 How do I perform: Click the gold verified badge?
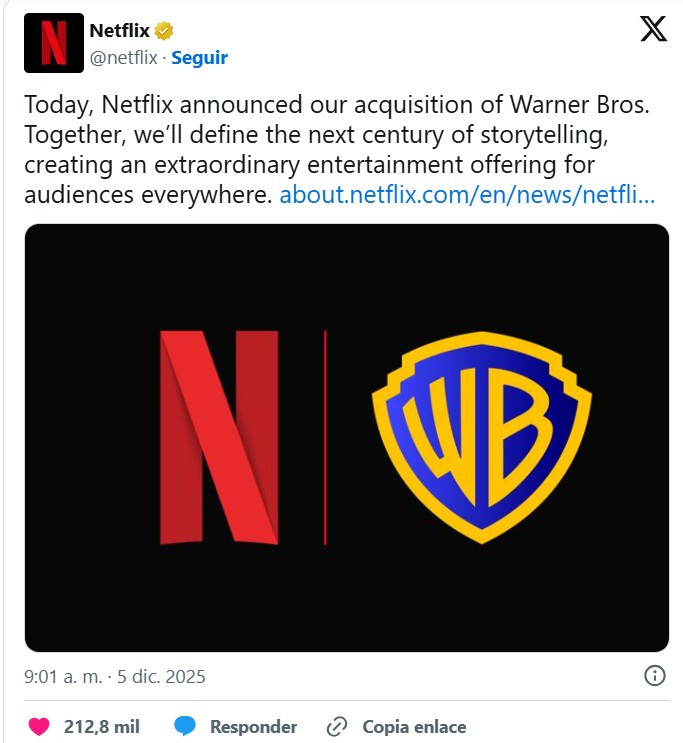[163, 31]
